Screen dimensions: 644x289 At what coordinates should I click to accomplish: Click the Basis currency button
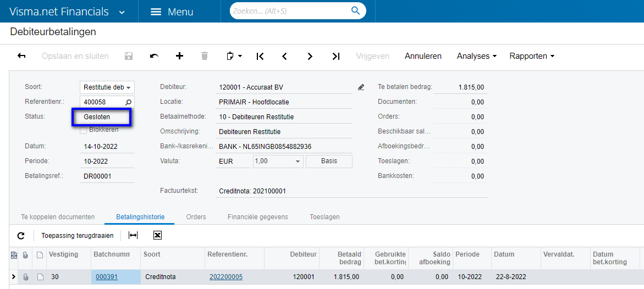tap(329, 162)
